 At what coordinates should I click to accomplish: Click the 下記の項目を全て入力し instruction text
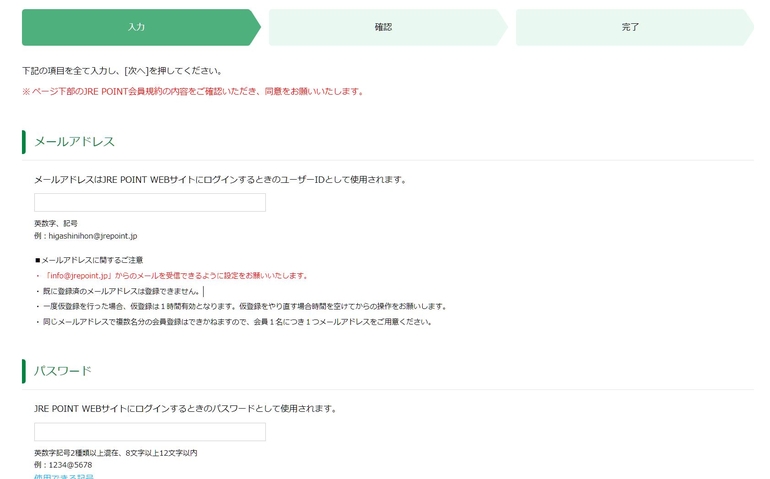point(122,71)
